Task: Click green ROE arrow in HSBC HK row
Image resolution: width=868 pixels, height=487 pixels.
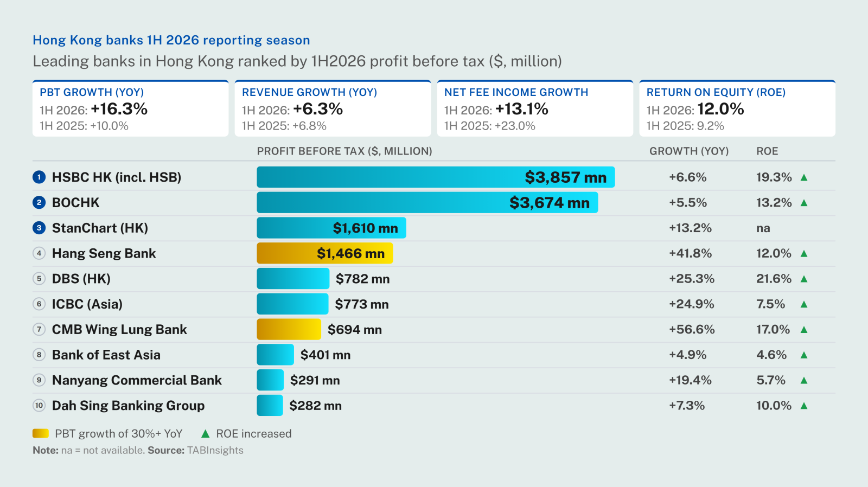Action: click(804, 177)
